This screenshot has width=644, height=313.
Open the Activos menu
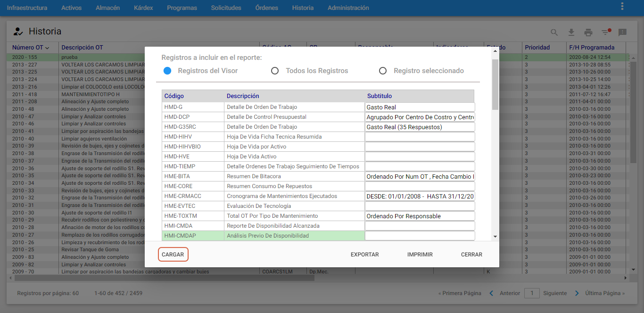[71, 8]
